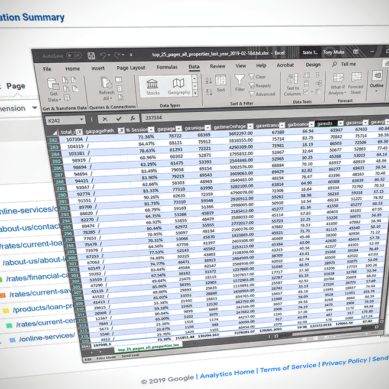Expand the Data Types gallery arrow
Image resolution: width=389 pixels, height=389 pixels.
pyautogui.click(x=195, y=93)
